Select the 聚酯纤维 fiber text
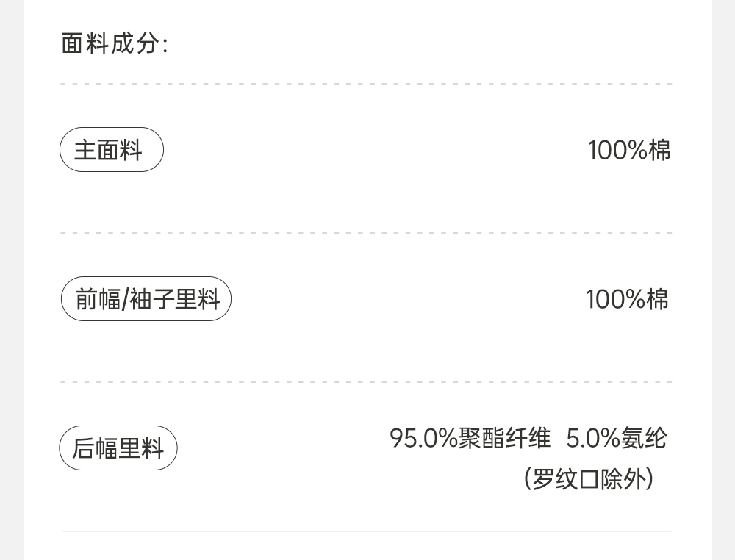The width and height of the screenshot is (735, 560). tap(504, 439)
